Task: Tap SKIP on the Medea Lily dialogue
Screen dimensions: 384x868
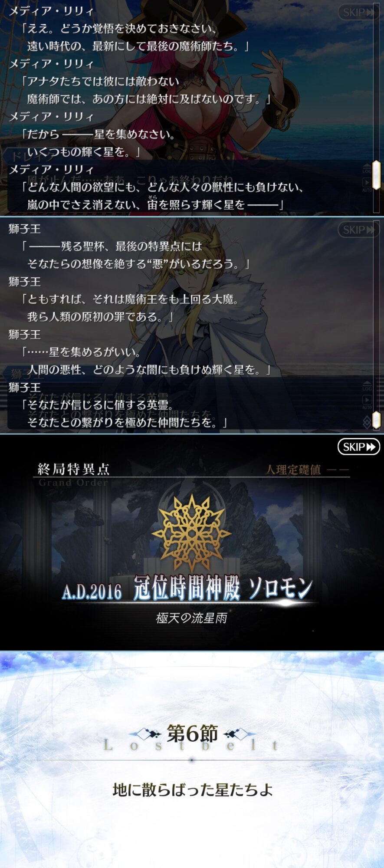Action: 358,12
